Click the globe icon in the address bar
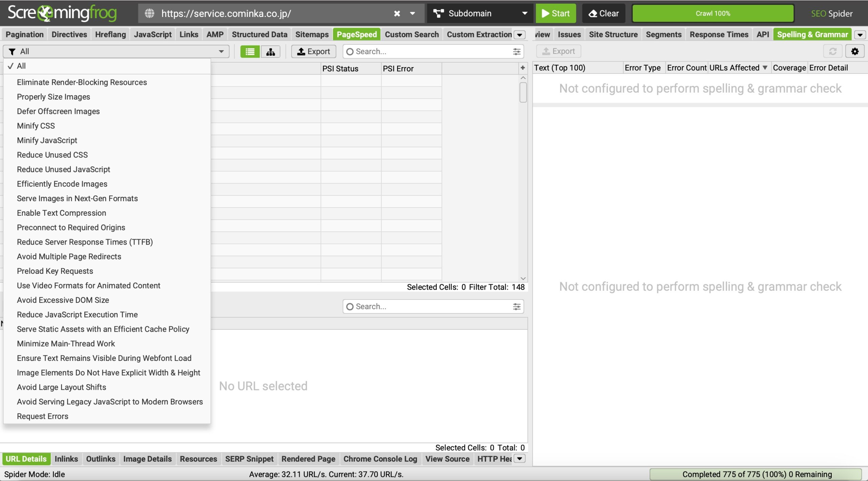The width and height of the screenshot is (868, 481). [150, 14]
